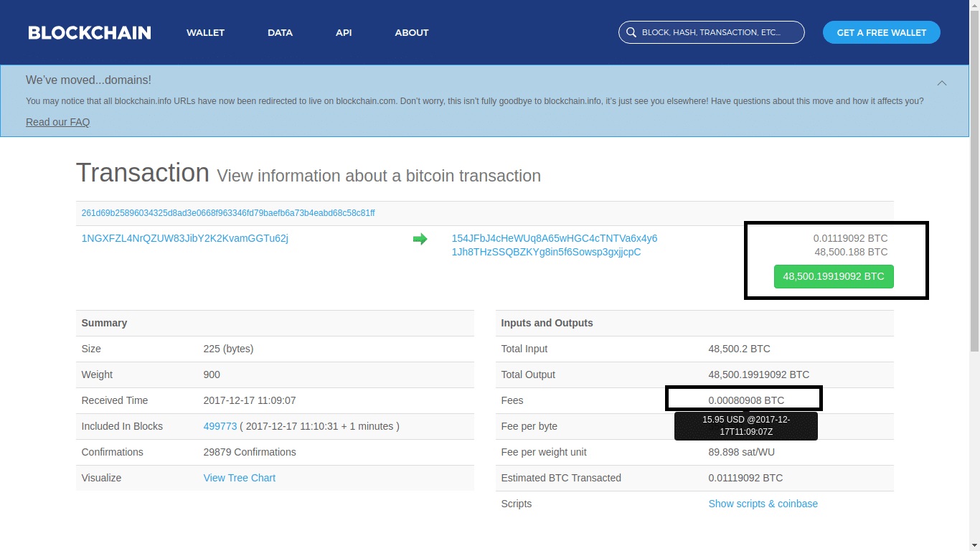Click the 15.95 USD fee tooltip

tap(746, 425)
